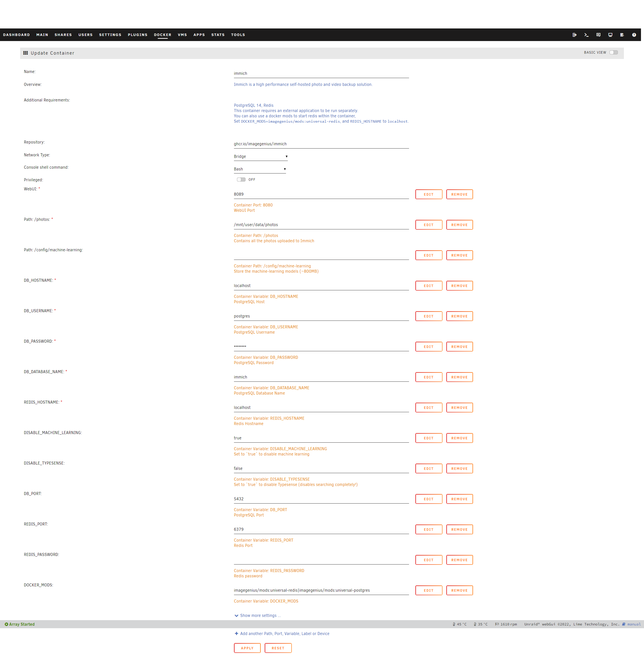Click the logout icon in top bar
Image resolution: width=644 pixels, height=669 pixels.
pyautogui.click(x=574, y=35)
